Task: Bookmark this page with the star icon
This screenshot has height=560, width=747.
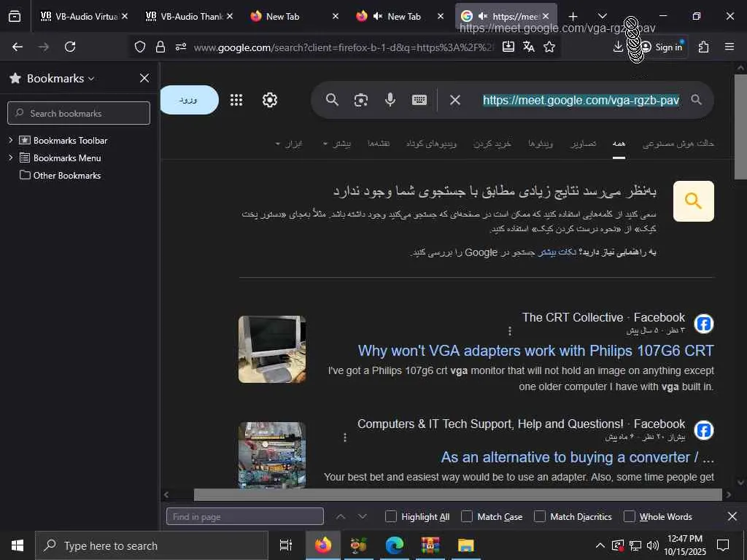Action: pos(549,47)
